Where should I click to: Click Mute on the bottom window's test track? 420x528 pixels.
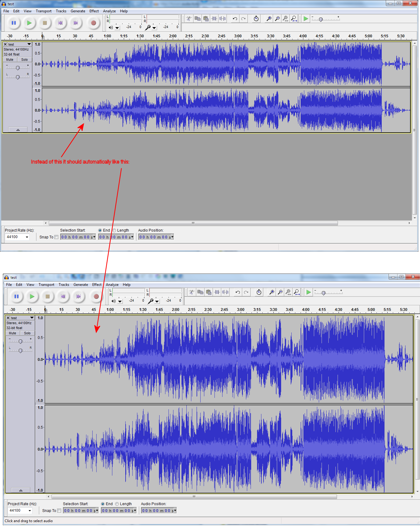pyautogui.click(x=13, y=333)
